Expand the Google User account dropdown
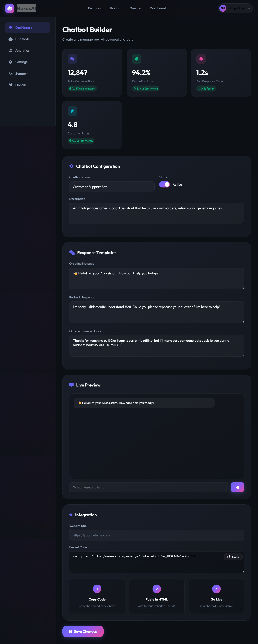 click(x=235, y=8)
